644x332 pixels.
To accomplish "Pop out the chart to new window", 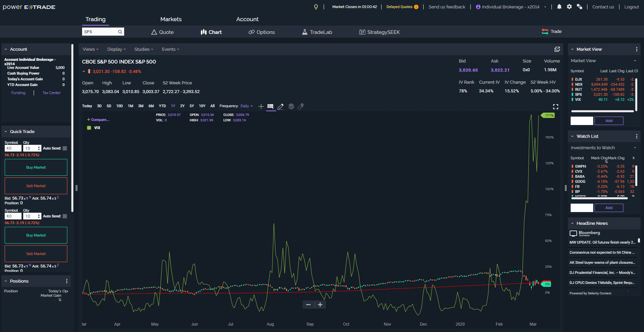I will click(557, 49).
